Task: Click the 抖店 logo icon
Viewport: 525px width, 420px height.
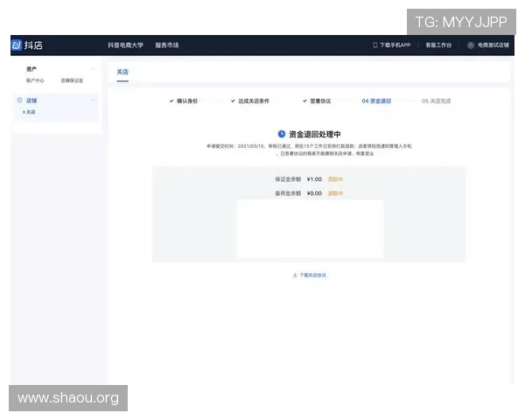Action: point(17,45)
